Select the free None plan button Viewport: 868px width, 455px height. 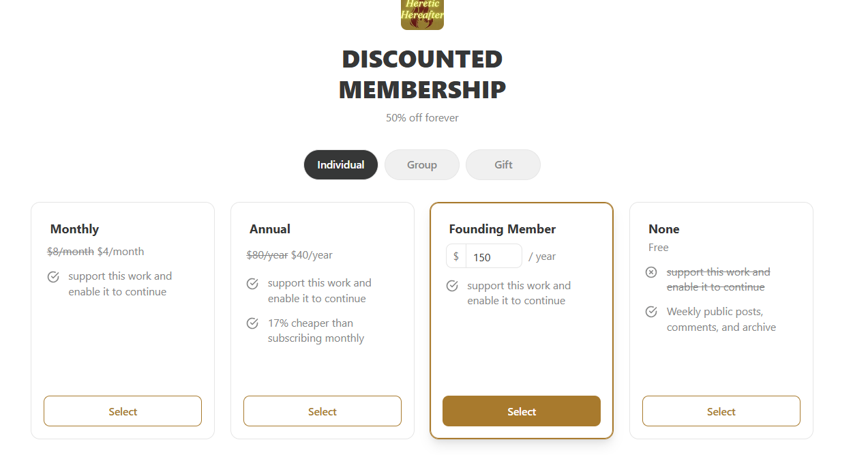pyautogui.click(x=721, y=411)
